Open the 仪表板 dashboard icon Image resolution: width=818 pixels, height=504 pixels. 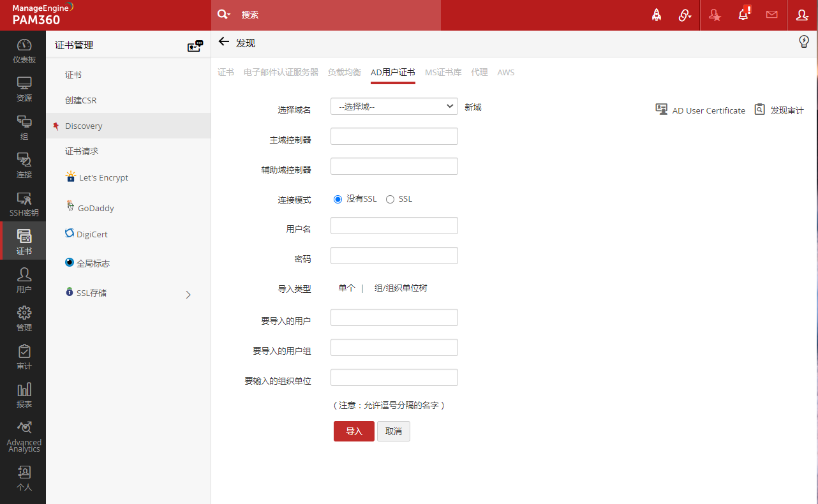click(24, 51)
